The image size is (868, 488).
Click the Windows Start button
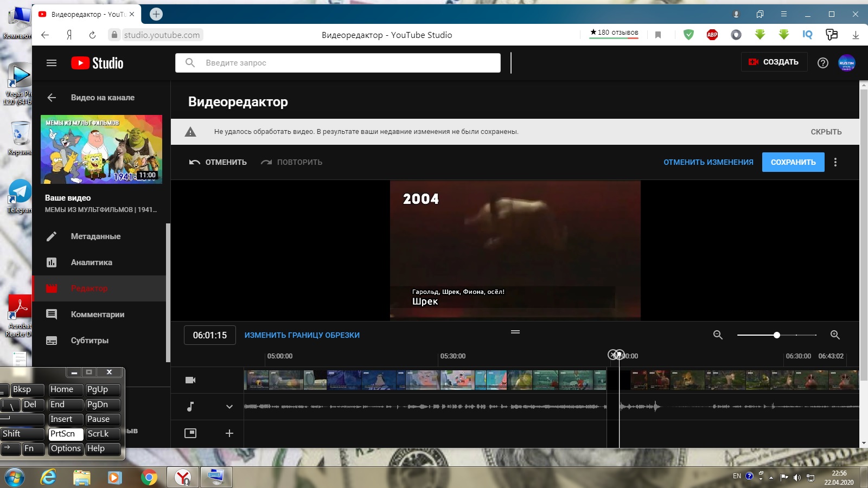(15, 478)
